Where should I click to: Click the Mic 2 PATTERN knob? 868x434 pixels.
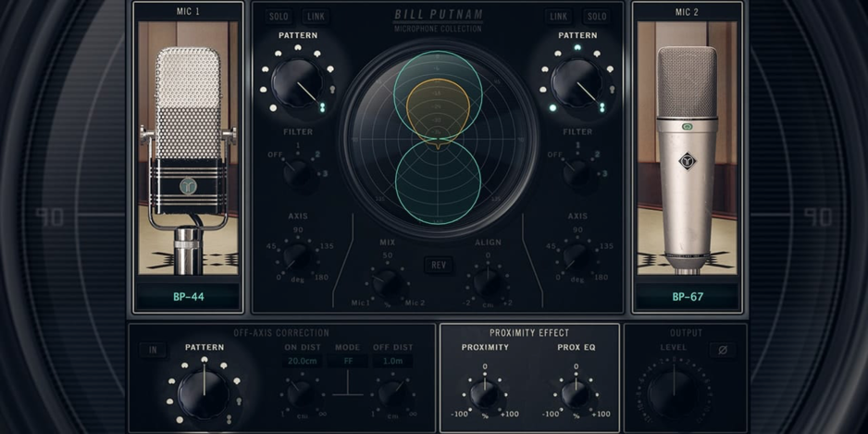coord(577,83)
